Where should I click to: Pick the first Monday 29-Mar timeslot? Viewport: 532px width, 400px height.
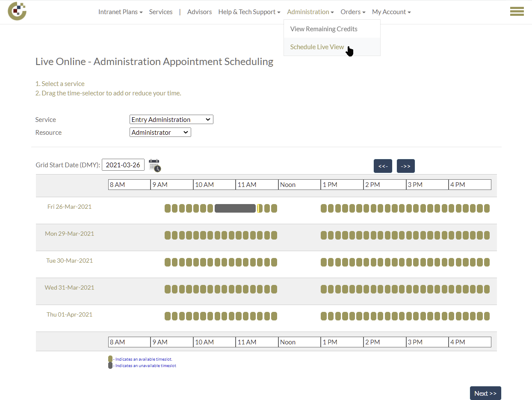pos(168,235)
